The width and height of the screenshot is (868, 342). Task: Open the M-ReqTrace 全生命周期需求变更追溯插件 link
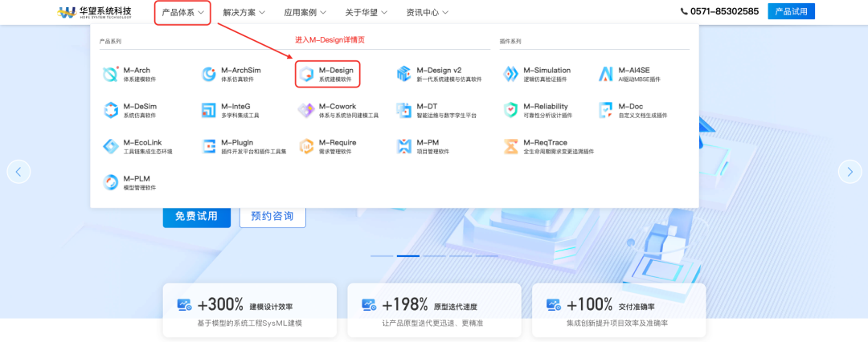click(x=549, y=146)
